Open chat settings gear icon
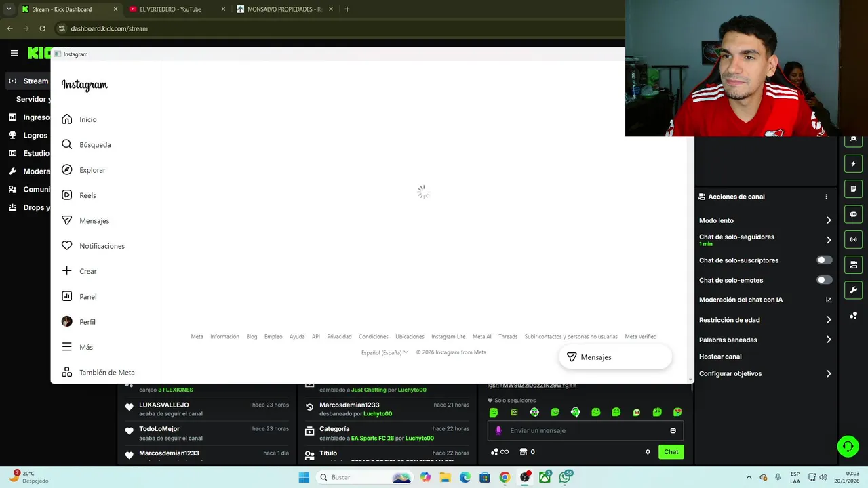 click(x=648, y=452)
